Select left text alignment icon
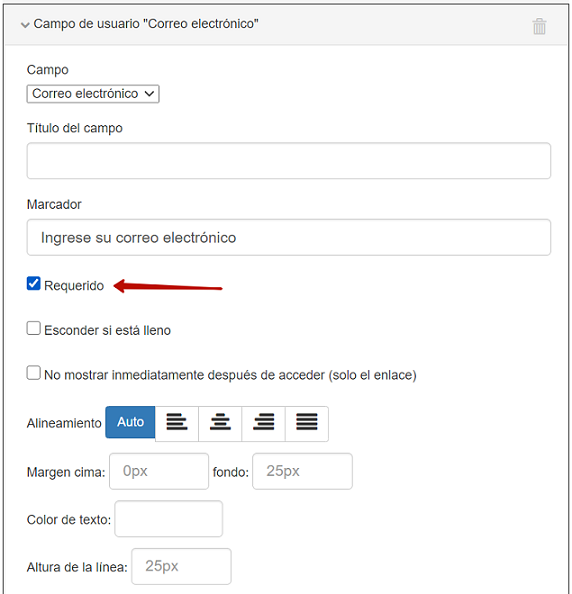572x594 pixels. pos(177,424)
